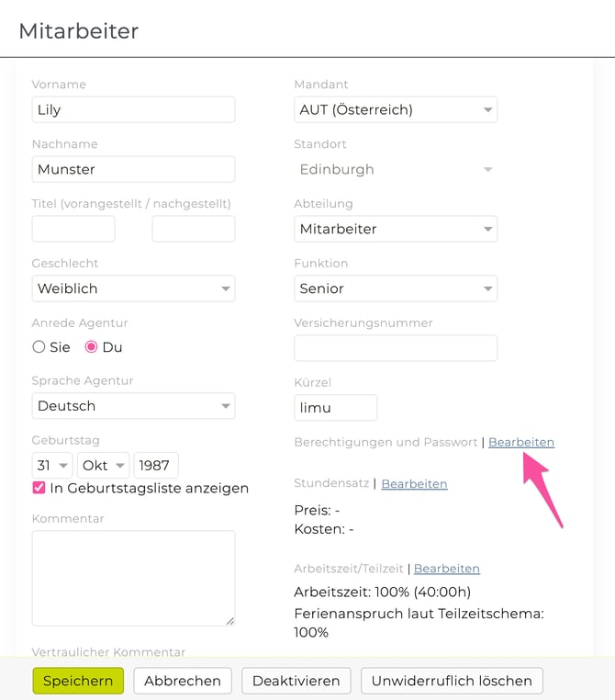This screenshot has width=615, height=700.
Task: Click Bearbeiten link next to Stundensatz
Action: [x=414, y=483]
